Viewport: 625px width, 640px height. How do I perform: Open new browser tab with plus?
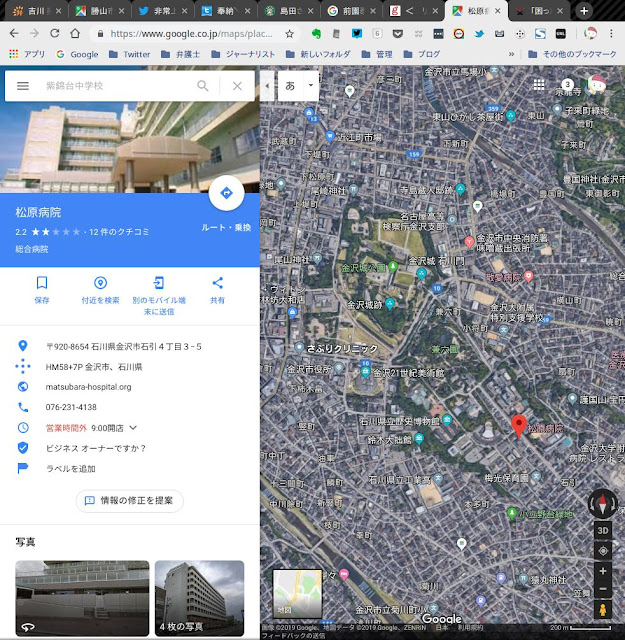(x=584, y=11)
